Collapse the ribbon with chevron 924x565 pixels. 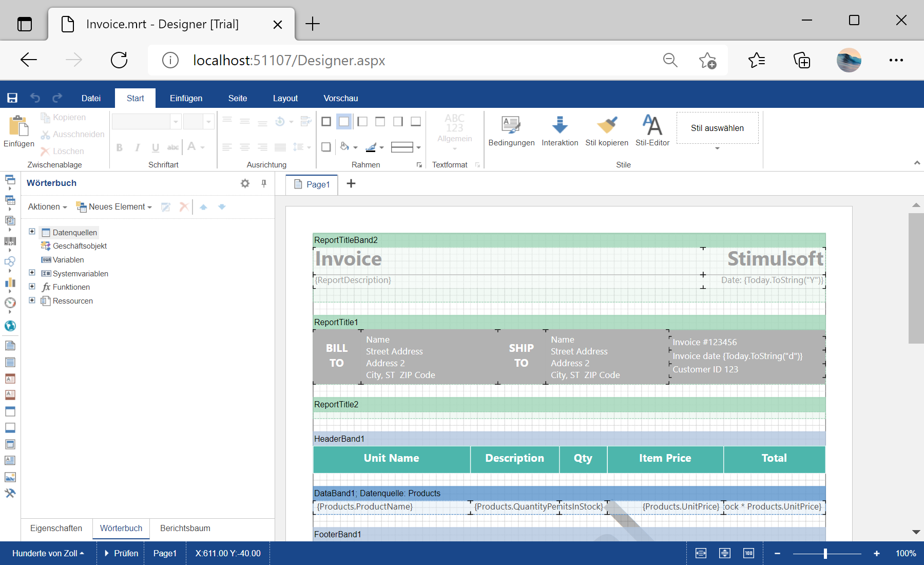tap(917, 163)
